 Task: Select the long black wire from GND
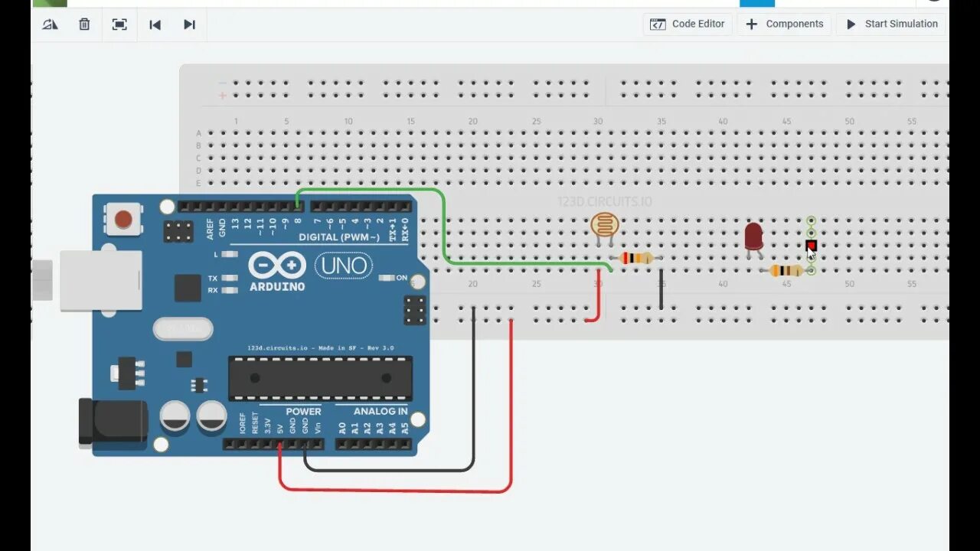pos(390,469)
